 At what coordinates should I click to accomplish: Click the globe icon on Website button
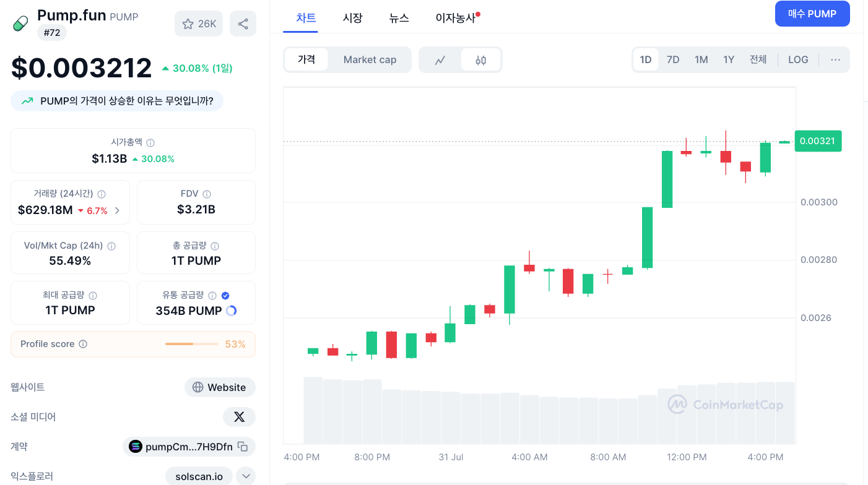click(198, 387)
